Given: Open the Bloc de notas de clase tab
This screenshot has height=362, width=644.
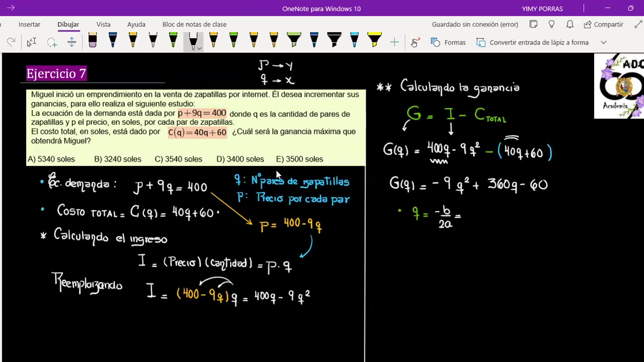Looking at the screenshot, I should point(194,24).
